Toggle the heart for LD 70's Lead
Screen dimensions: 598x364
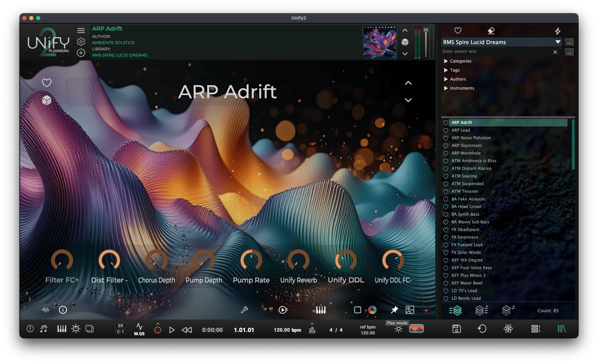pos(446,291)
